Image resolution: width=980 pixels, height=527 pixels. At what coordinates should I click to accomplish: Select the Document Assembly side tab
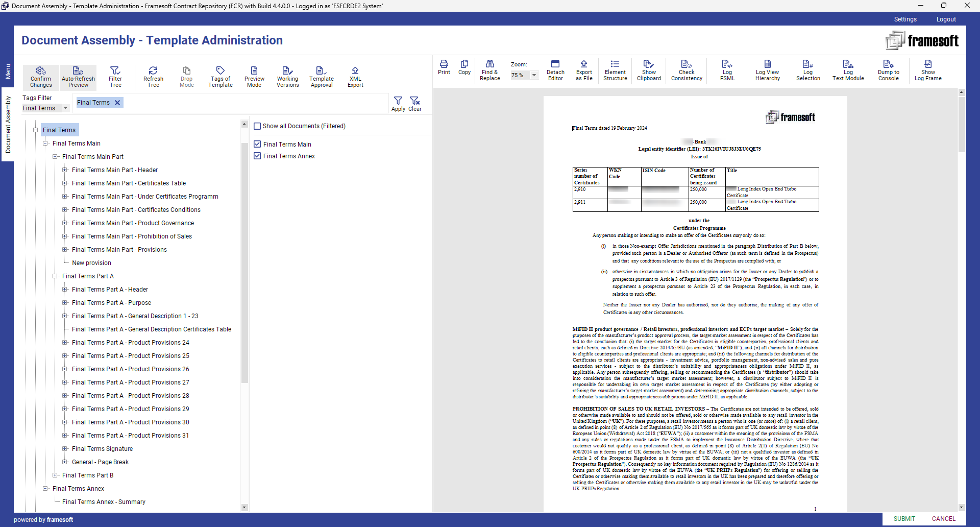pyautogui.click(x=8, y=125)
